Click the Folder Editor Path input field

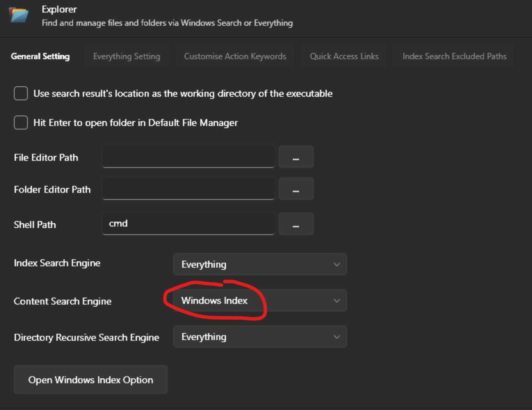click(x=188, y=189)
